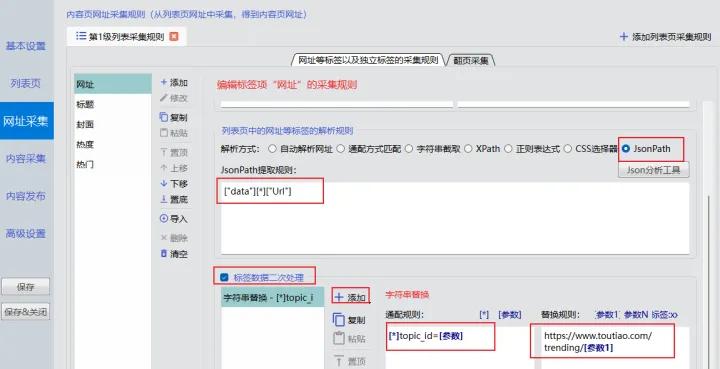Click 置顶 in the label list toolbar
720x369 pixels.
pyautogui.click(x=174, y=153)
